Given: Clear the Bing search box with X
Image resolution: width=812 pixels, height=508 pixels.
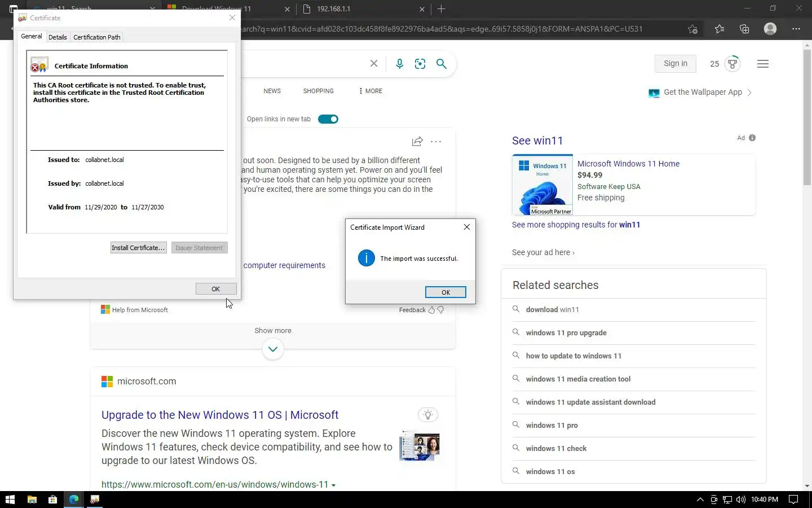Looking at the screenshot, I should tap(373, 64).
